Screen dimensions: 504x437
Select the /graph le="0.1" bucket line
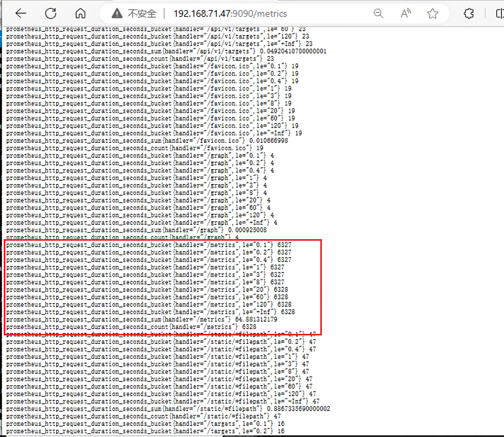click(140, 156)
